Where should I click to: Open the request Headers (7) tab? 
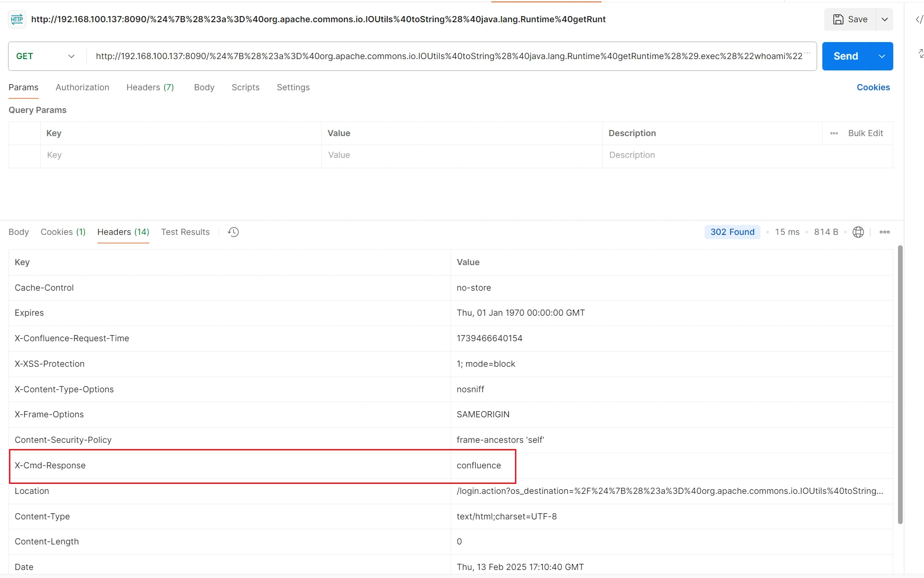(150, 87)
